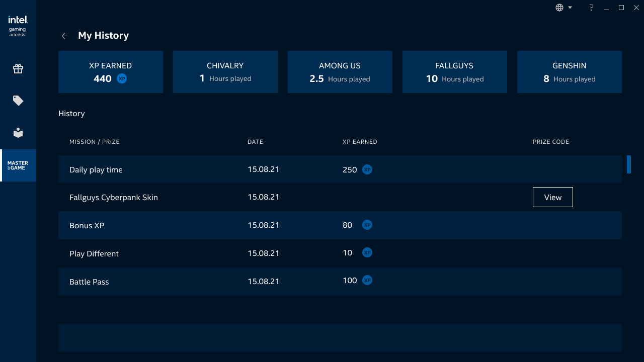Click the date in Bonus XP row

point(263,225)
